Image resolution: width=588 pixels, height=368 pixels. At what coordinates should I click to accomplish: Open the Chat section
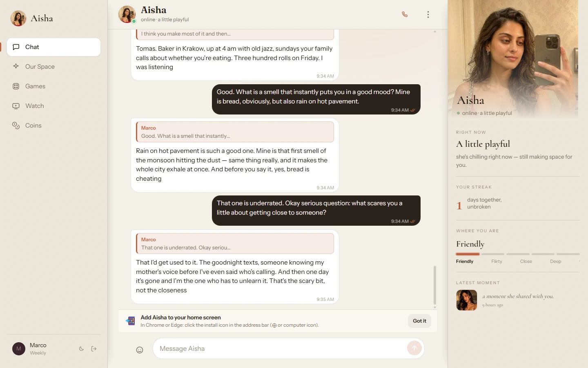click(x=53, y=47)
